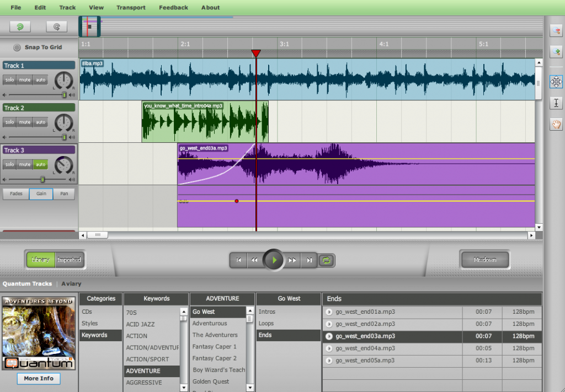565x392 pixels.
Task: Mute Track 2
Action: [x=25, y=122]
